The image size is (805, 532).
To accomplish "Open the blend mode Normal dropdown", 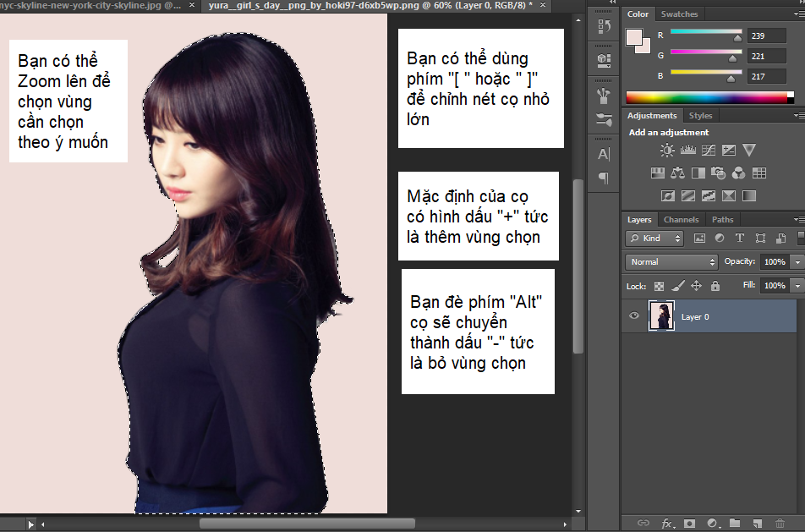I will click(x=671, y=262).
